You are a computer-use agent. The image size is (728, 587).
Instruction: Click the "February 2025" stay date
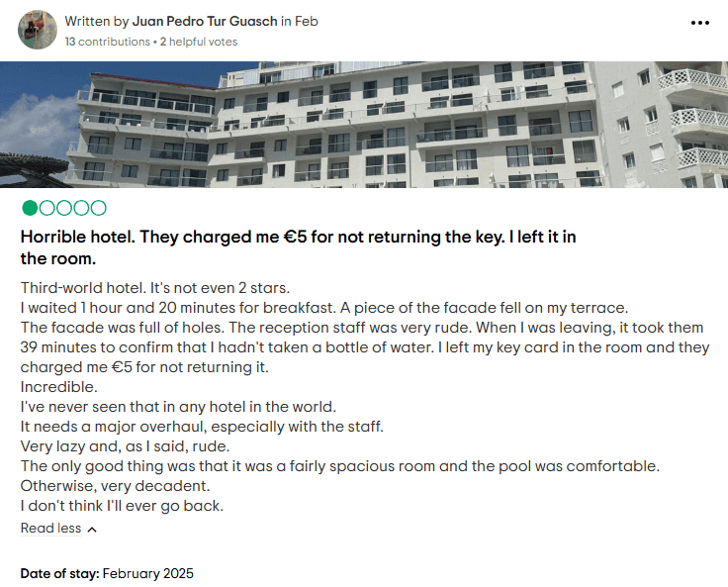coord(148,573)
